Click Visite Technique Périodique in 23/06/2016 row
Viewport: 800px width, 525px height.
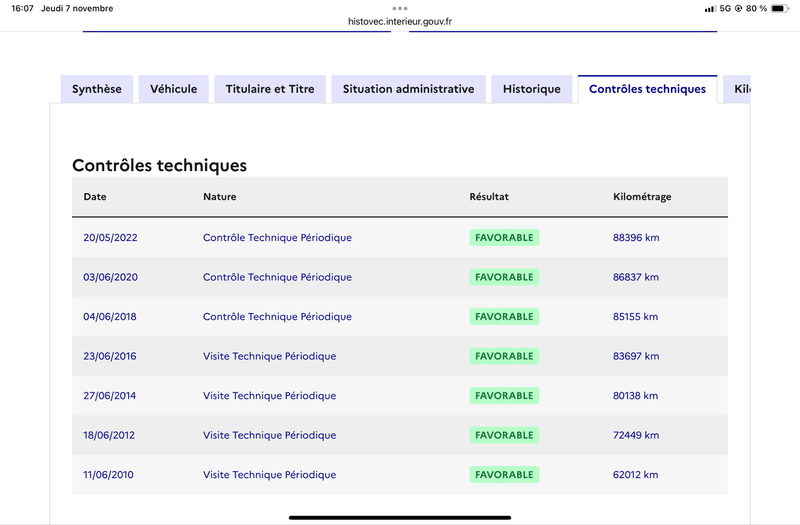tap(269, 356)
